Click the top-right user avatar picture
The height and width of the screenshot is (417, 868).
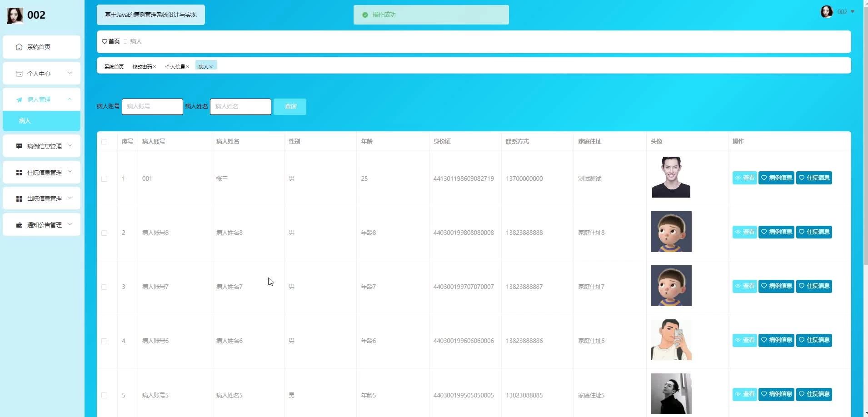click(x=827, y=12)
